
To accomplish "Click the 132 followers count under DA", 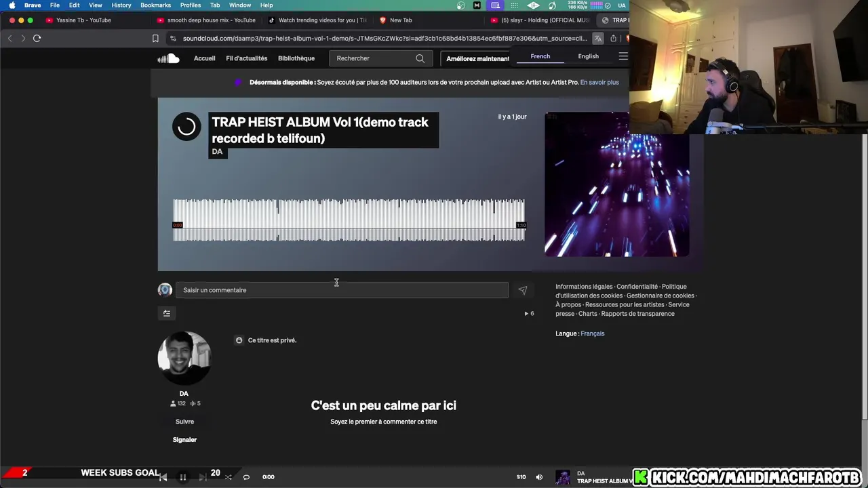I will click(x=178, y=403).
